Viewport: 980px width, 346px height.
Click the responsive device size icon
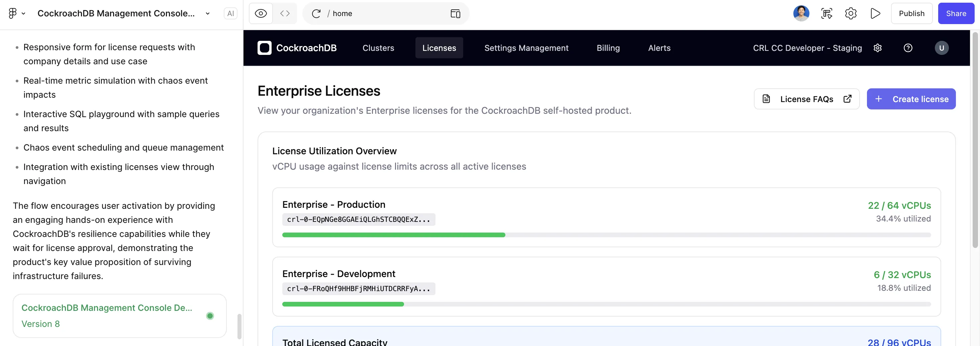click(x=455, y=14)
